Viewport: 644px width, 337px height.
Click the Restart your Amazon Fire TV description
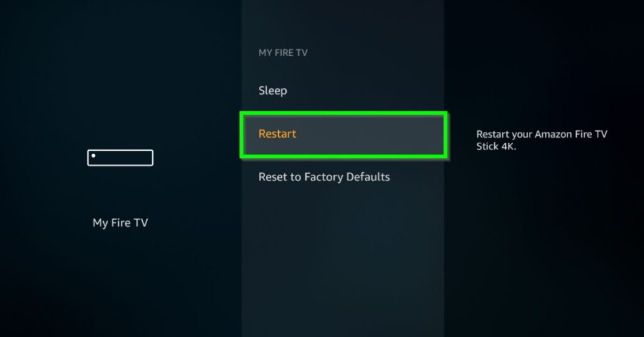(541, 140)
